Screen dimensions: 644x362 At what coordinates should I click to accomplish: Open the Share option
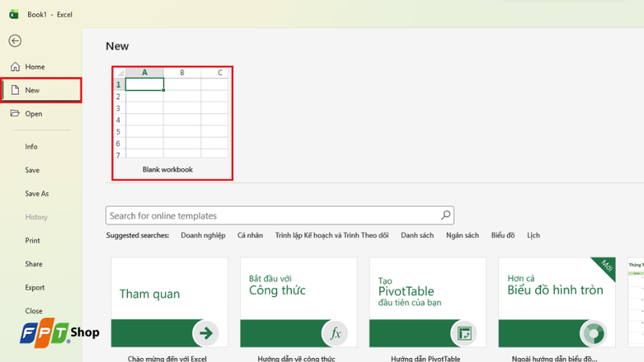(33, 264)
